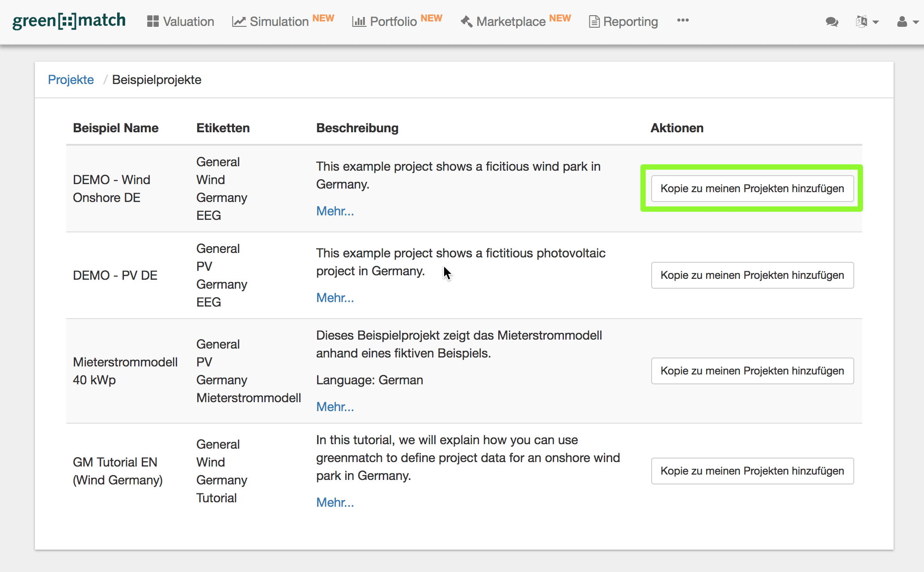Add copy of DEMO Wind Onshore DE

tap(752, 189)
